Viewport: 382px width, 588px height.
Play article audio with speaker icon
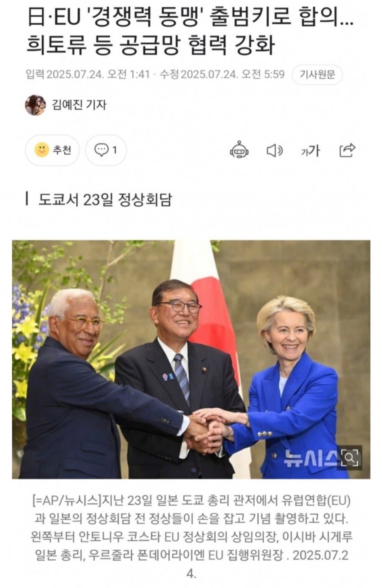(x=275, y=150)
